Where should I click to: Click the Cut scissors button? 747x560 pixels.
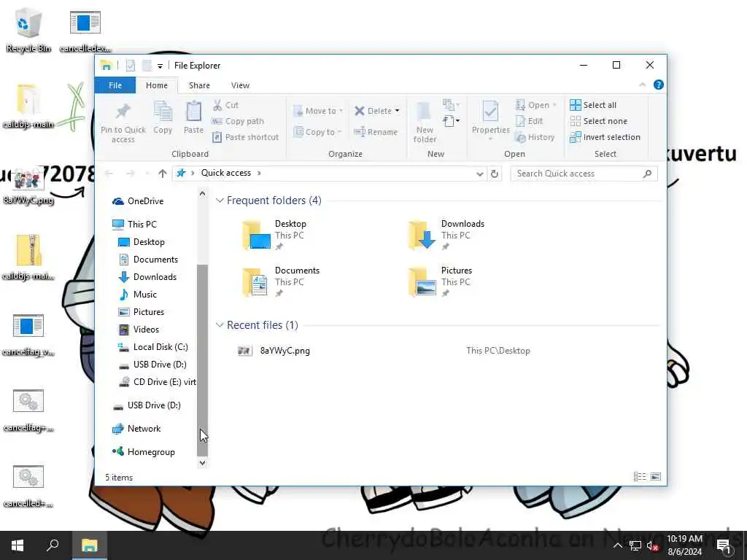click(225, 105)
